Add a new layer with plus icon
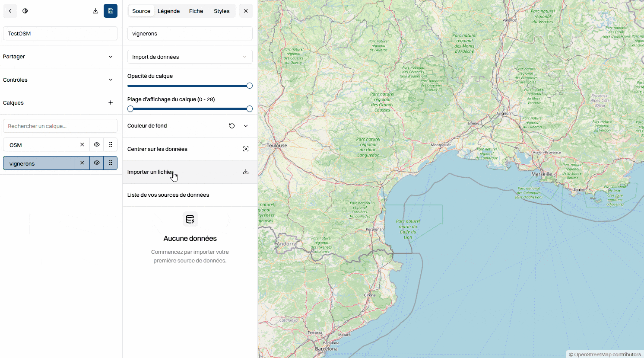The image size is (644, 358). tap(111, 102)
